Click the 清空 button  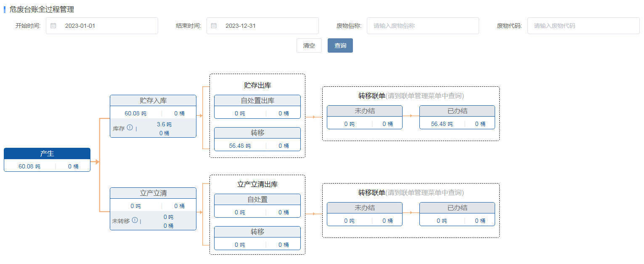309,45
